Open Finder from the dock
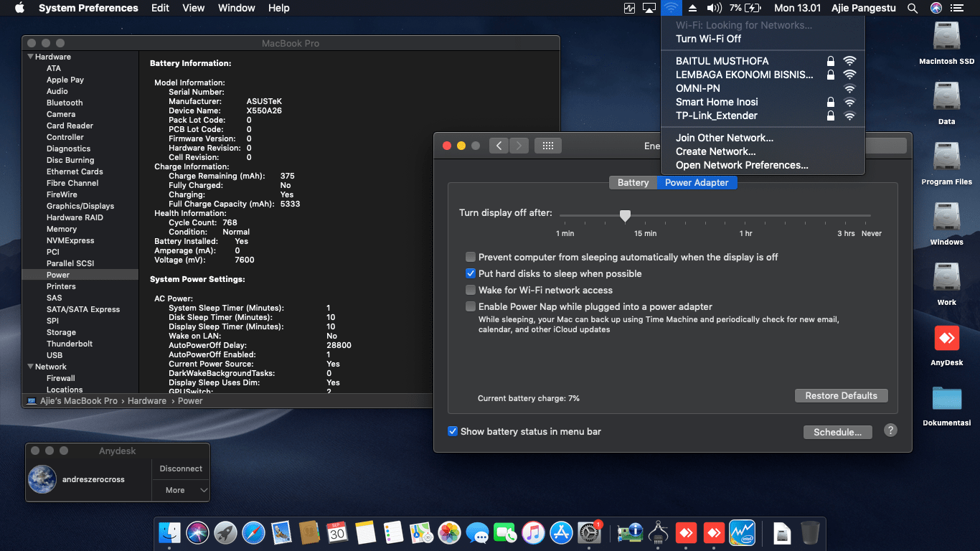This screenshot has height=551, width=980. point(169,532)
